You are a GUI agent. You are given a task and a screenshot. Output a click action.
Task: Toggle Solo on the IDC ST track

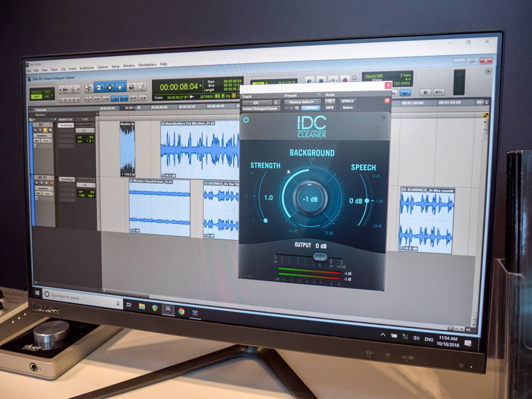(46, 183)
